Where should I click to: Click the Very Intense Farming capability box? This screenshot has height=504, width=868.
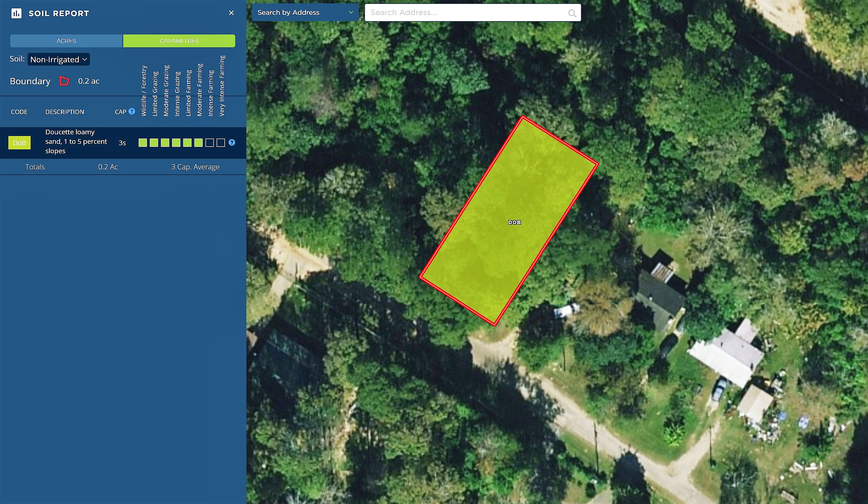[221, 142]
